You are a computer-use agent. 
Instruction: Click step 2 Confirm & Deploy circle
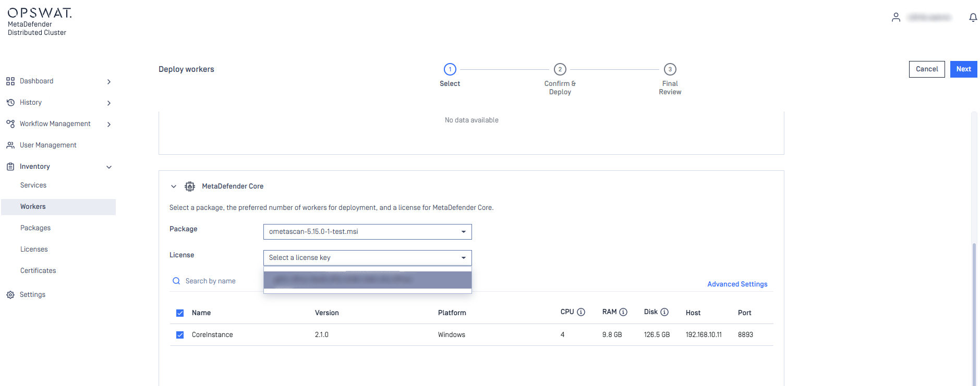click(560, 69)
